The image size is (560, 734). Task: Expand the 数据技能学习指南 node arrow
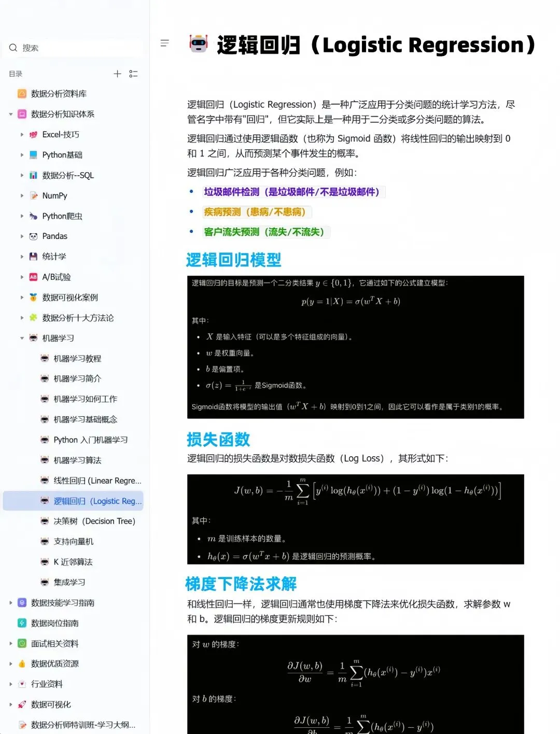(10, 602)
